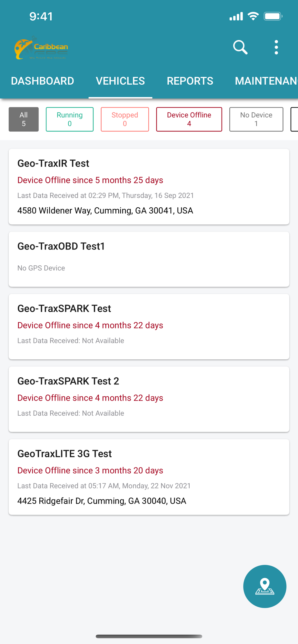This screenshot has width=298, height=644.
Task: Filter by Device Offline vehicles
Action: [189, 119]
